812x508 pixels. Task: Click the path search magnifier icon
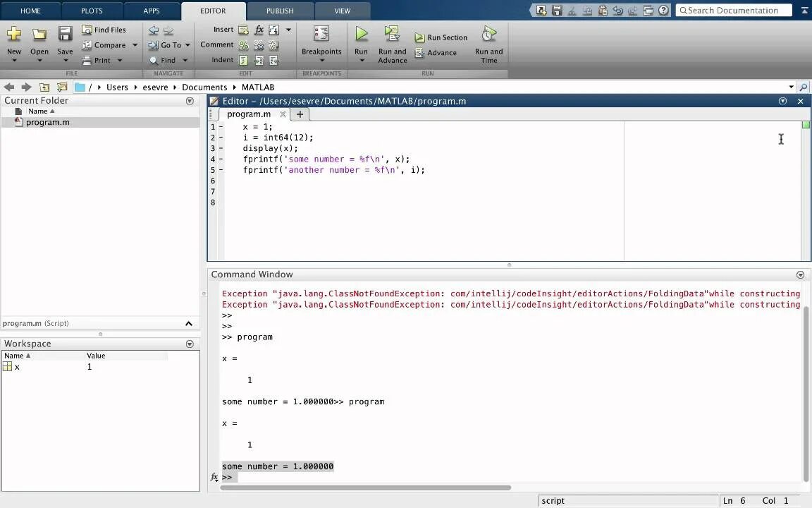pos(804,87)
